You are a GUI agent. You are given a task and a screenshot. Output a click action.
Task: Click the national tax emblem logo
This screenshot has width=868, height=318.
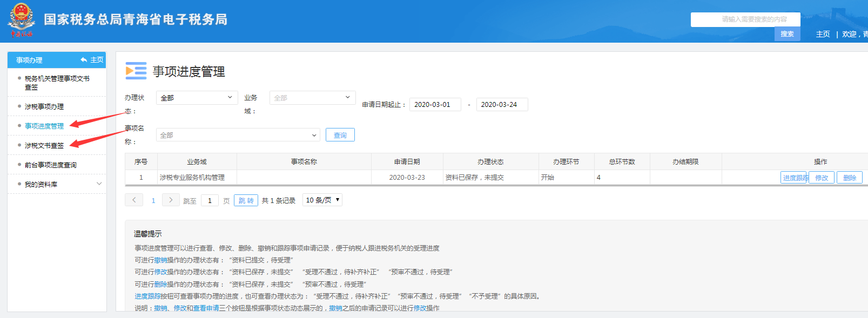click(22, 20)
